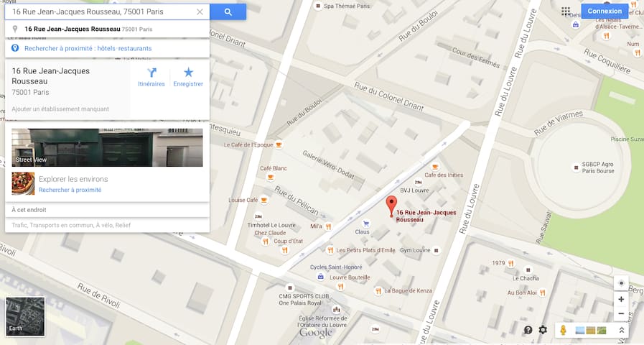Image resolution: width=644 pixels, height=345 pixels.
Task: Click the Connexion sign-in button
Action: pos(605,11)
